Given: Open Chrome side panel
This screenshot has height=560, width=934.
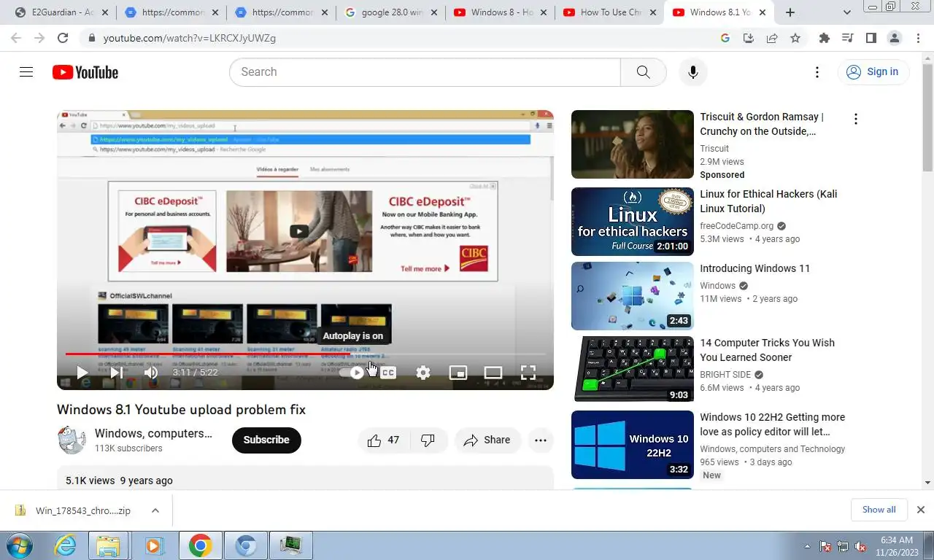Looking at the screenshot, I should (x=871, y=38).
